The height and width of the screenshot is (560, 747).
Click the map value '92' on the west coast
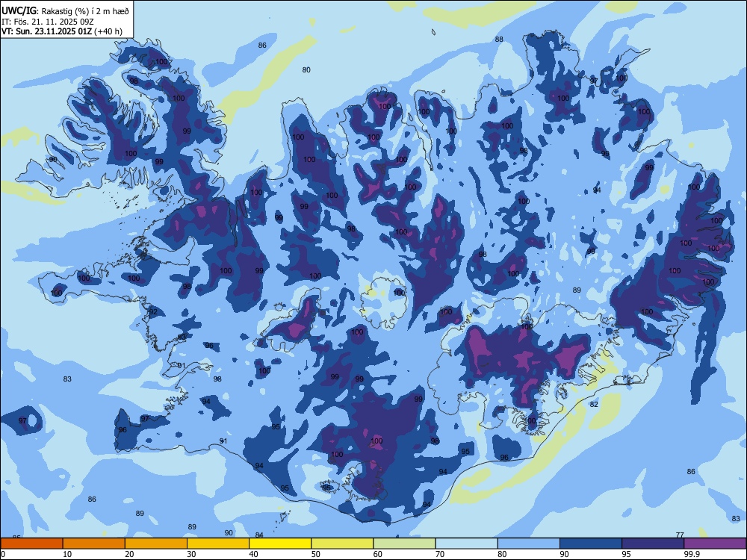[x=153, y=312]
